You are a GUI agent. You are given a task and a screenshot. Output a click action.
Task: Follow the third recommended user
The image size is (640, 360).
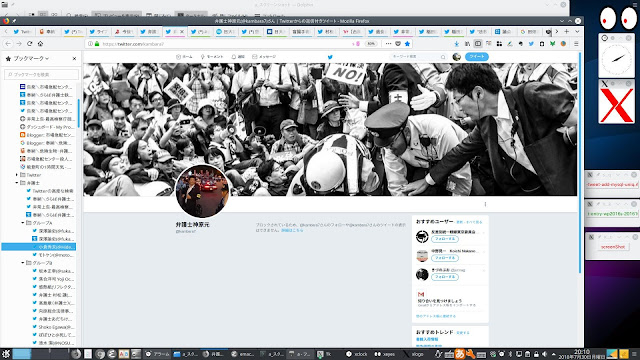click(445, 277)
